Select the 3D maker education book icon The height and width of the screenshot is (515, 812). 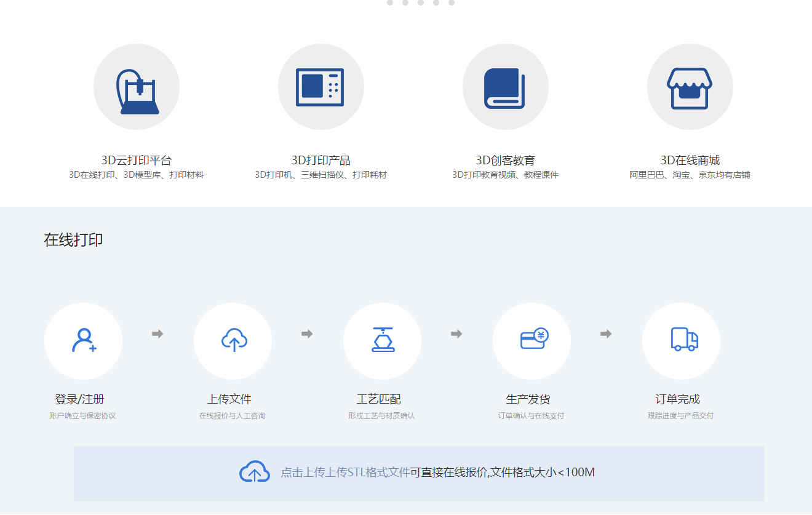coord(506,87)
